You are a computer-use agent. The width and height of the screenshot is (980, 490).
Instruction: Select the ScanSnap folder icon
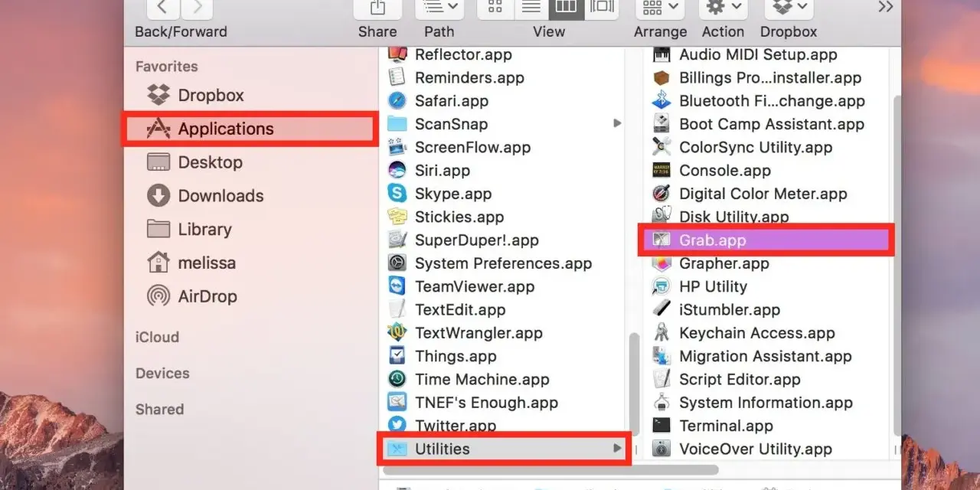coord(397,124)
